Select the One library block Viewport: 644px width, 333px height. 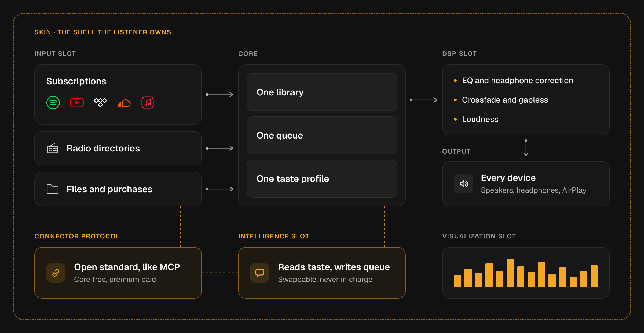tap(322, 92)
